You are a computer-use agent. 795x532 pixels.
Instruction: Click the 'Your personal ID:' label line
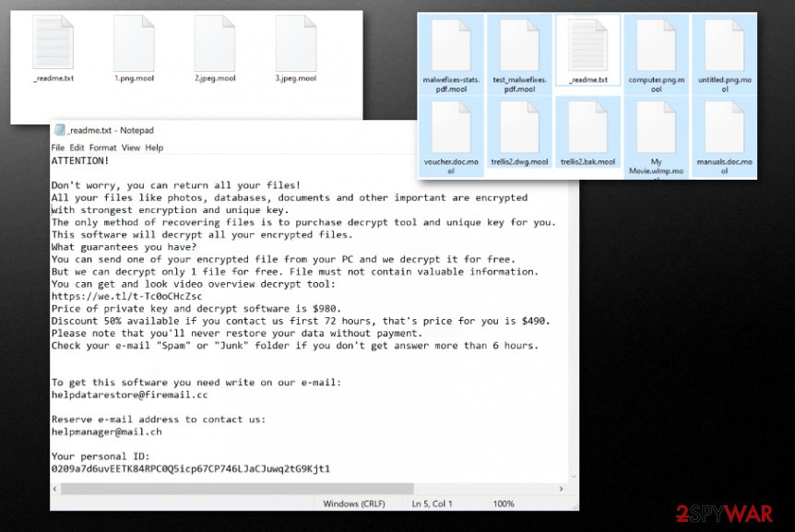101,456
